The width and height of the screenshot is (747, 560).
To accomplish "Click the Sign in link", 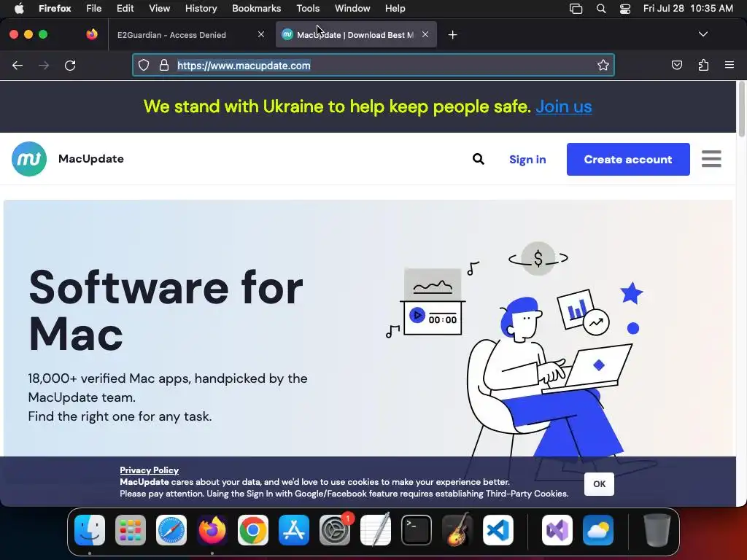I will pyautogui.click(x=527, y=160).
